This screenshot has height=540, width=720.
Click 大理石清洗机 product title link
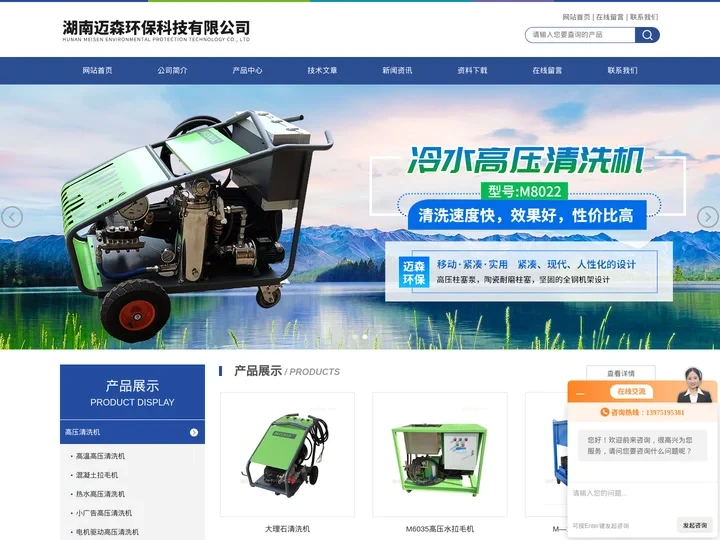pos(287,529)
